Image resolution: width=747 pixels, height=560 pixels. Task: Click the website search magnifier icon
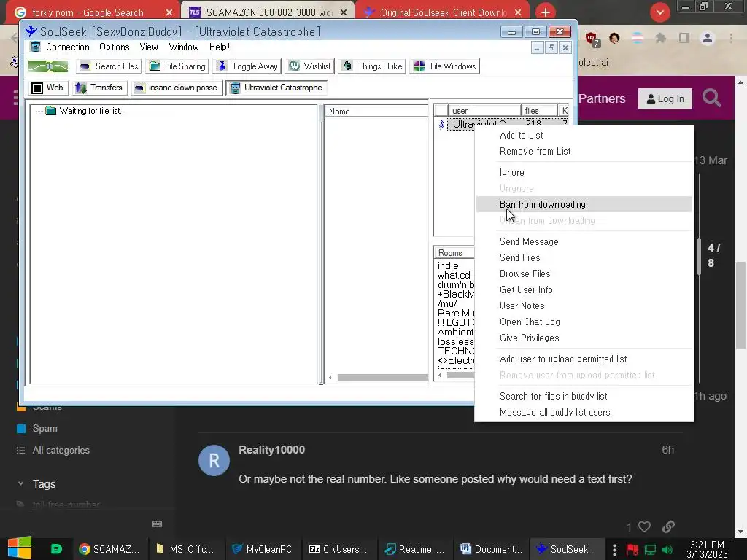[x=712, y=98]
